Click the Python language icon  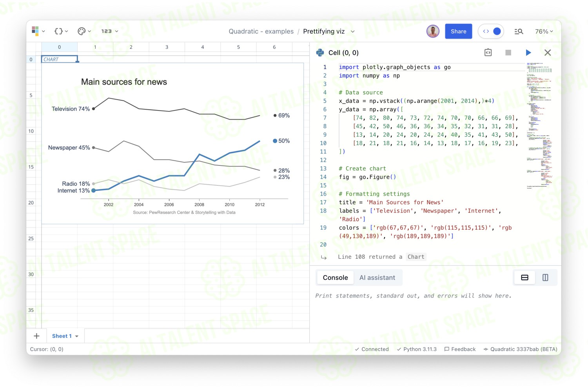[x=320, y=53]
